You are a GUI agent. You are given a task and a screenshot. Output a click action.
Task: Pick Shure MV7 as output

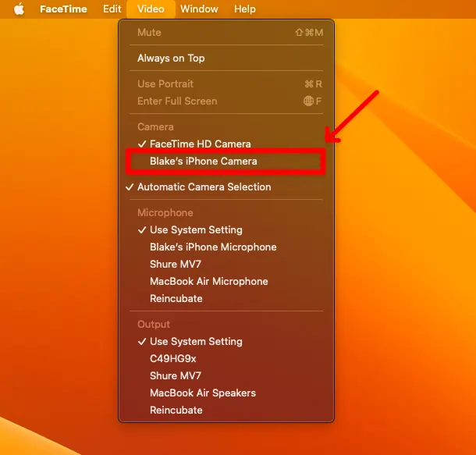coord(226,375)
